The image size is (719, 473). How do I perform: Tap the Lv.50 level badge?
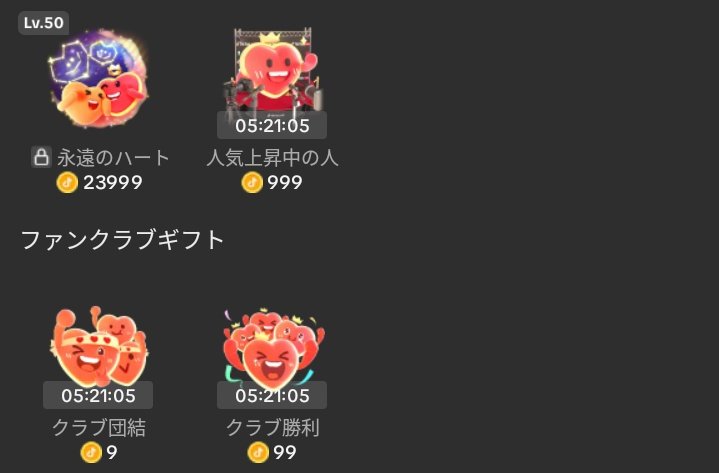tap(44, 23)
